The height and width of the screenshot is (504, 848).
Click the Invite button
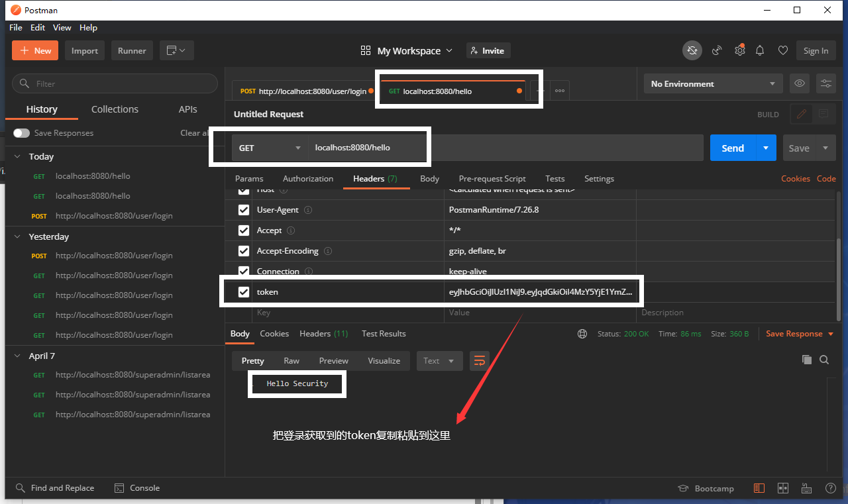(x=488, y=50)
